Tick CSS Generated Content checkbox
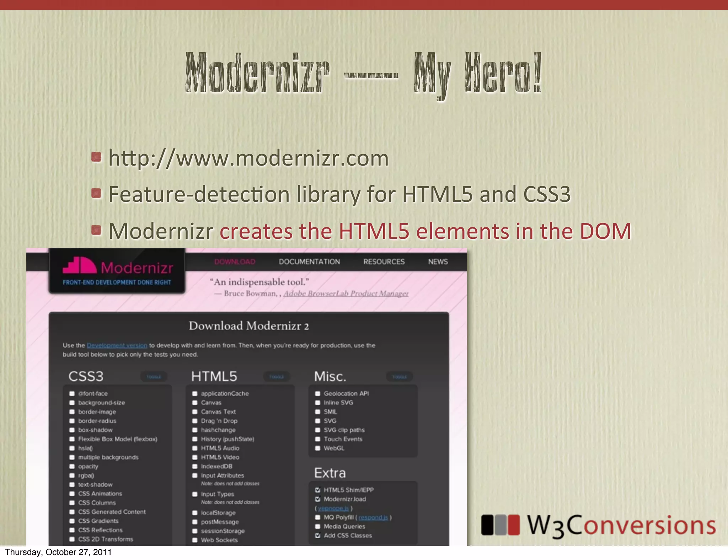Viewport: 728px width, 560px height. (72, 512)
